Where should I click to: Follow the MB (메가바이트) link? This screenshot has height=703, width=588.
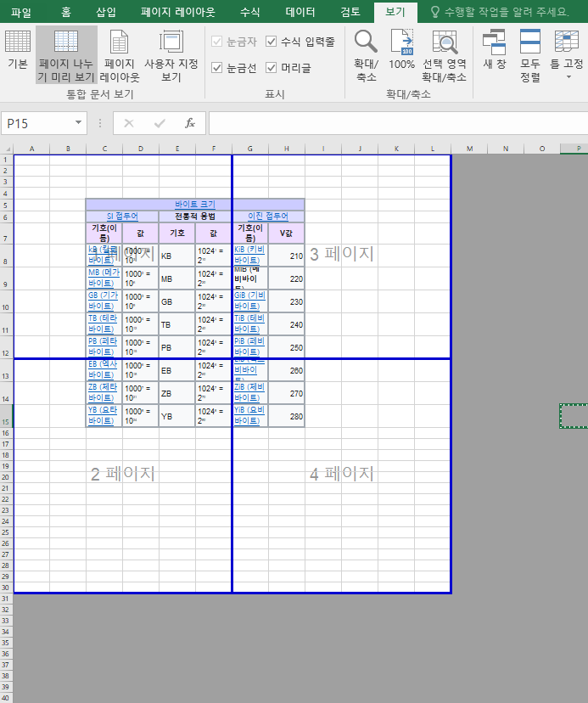pyautogui.click(x=104, y=278)
